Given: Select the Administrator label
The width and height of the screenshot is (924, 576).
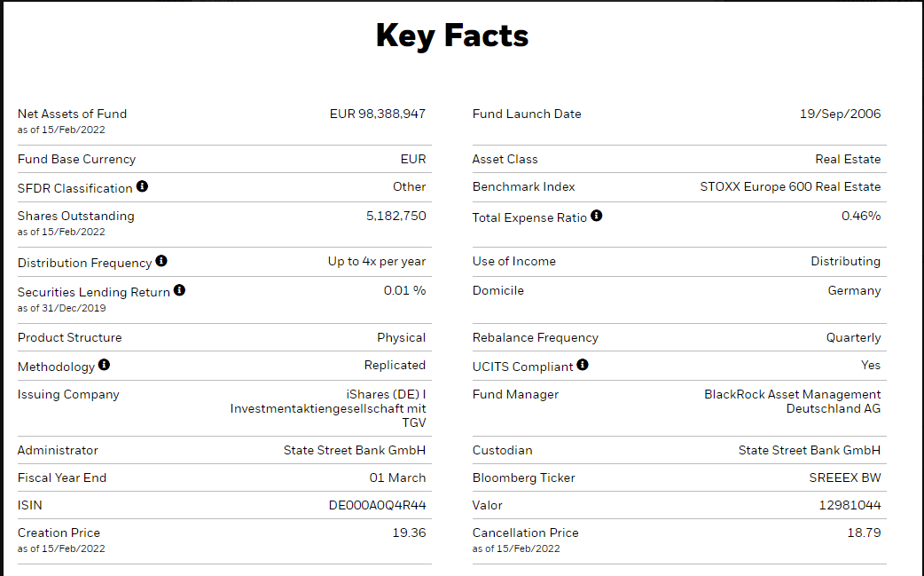Looking at the screenshot, I should [x=58, y=450].
